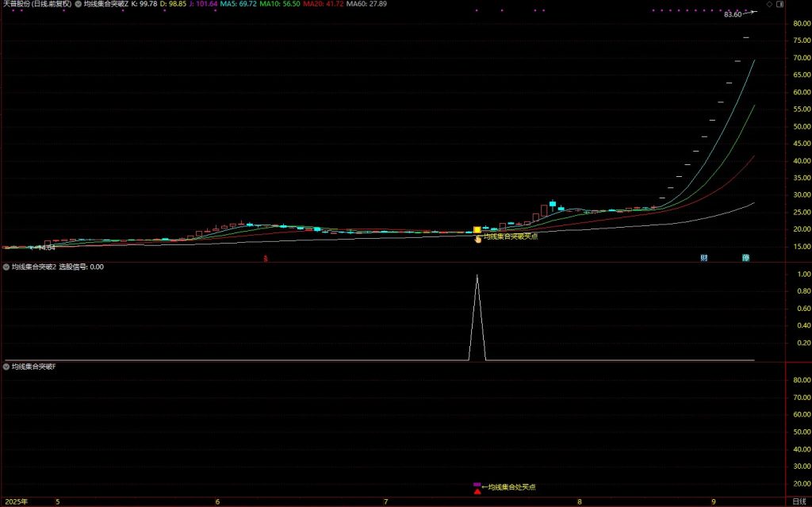
Task: Expand the 均线集合突破F indicator dropdown
Action: (6, 367)
